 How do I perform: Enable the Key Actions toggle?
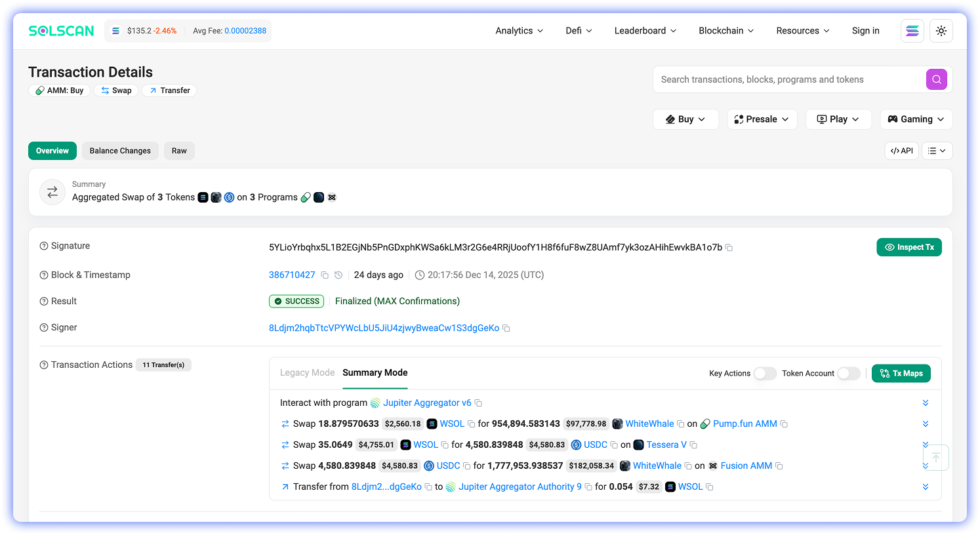tap(764, 373)
